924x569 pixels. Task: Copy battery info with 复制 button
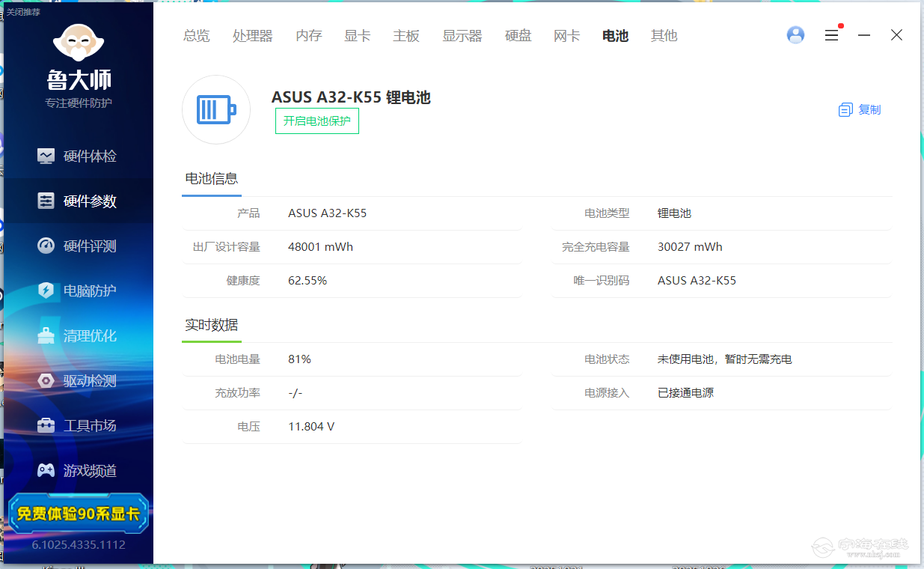tap(860, 110)
